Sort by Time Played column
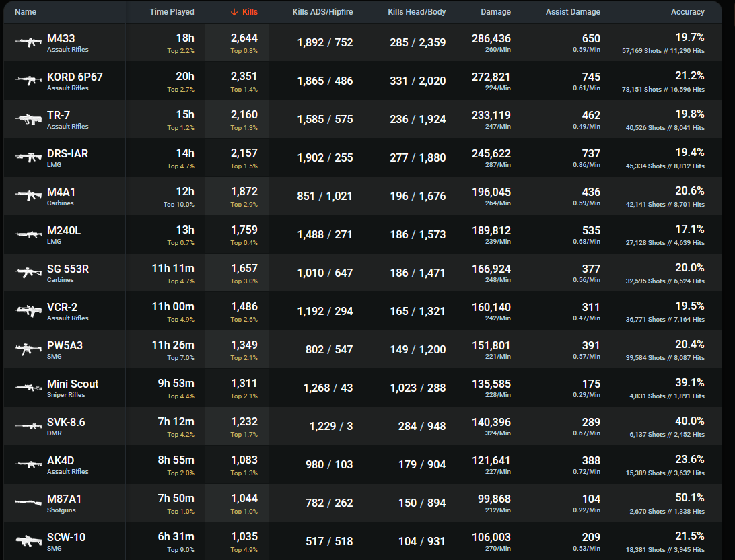The height and width of the screenshot is (560, 735). click(172, 12)
